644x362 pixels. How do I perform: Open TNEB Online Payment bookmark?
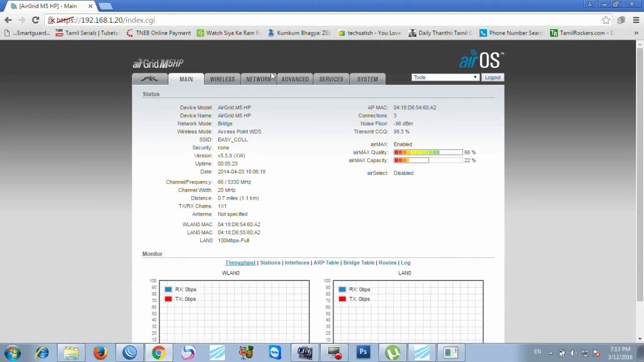click(158, 33)
